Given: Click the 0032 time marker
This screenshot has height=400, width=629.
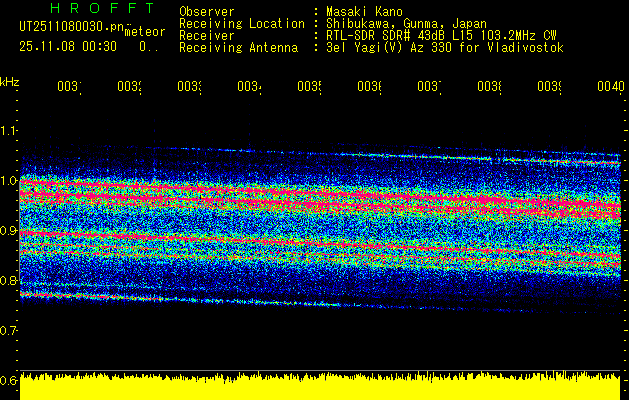Looking at the screenshot, I should 130,86.
